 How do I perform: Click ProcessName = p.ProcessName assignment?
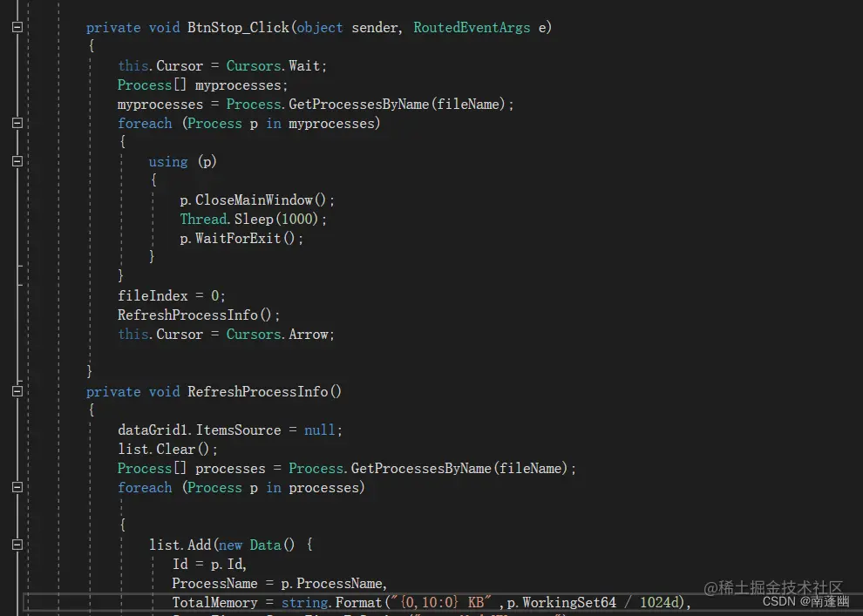[280, 584]
